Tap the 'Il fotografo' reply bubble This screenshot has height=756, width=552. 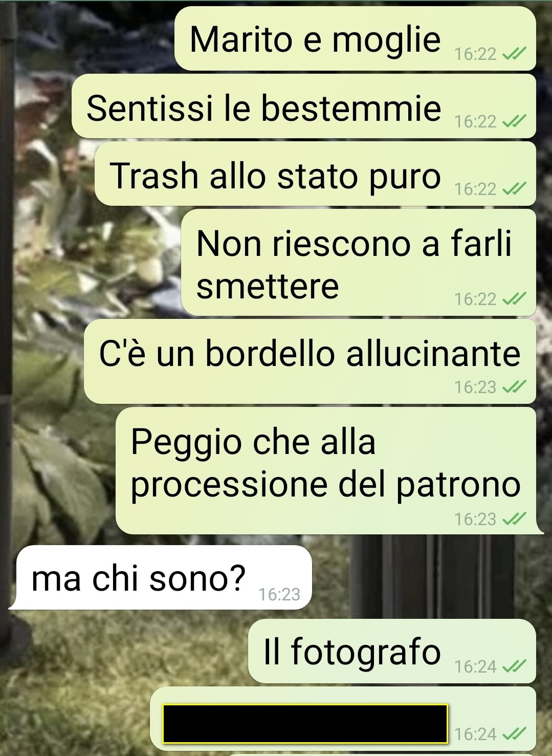(392, 651)
